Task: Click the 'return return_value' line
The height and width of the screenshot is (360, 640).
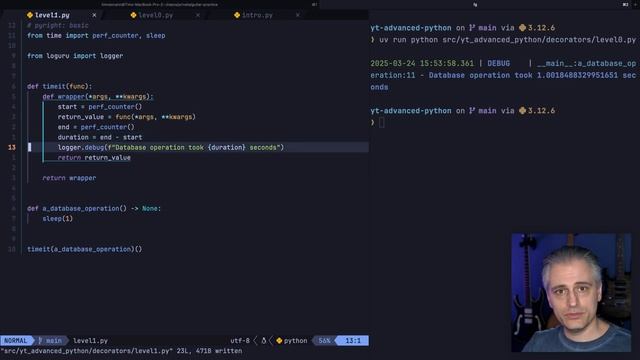Action: click(94, 158)
